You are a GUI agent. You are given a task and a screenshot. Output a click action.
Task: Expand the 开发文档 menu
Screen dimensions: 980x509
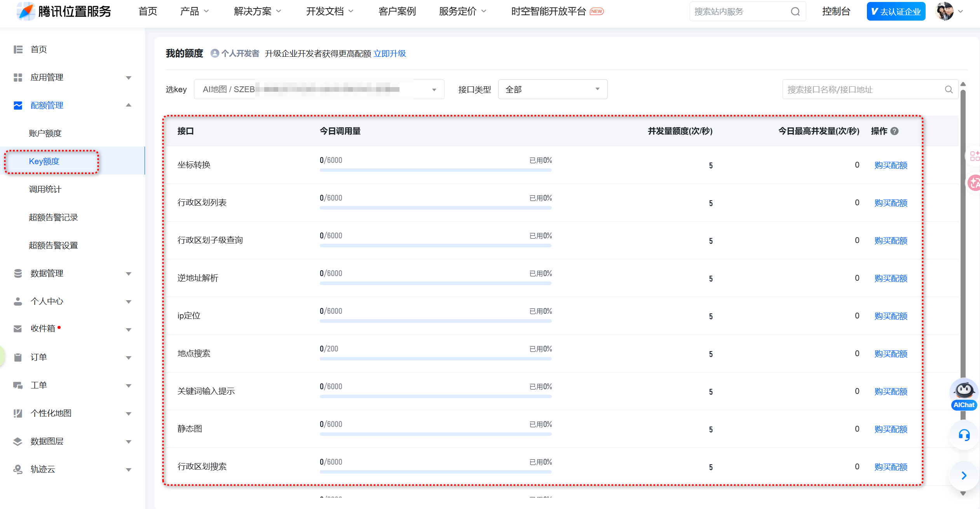coord(330,11)
